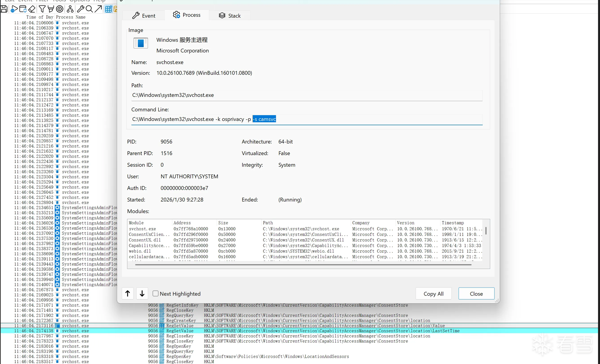Select the Process tab
Viewport: 600px width, 364px height.
(187, 15)
